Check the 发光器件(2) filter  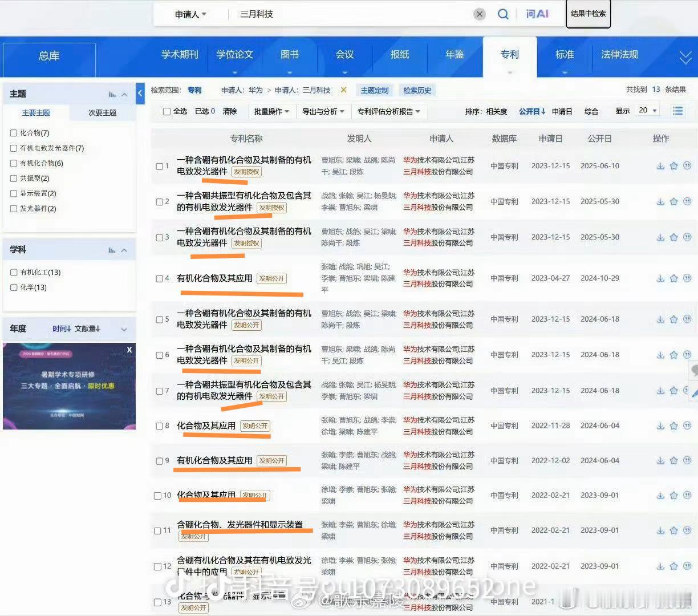click(x=14, y=209)
